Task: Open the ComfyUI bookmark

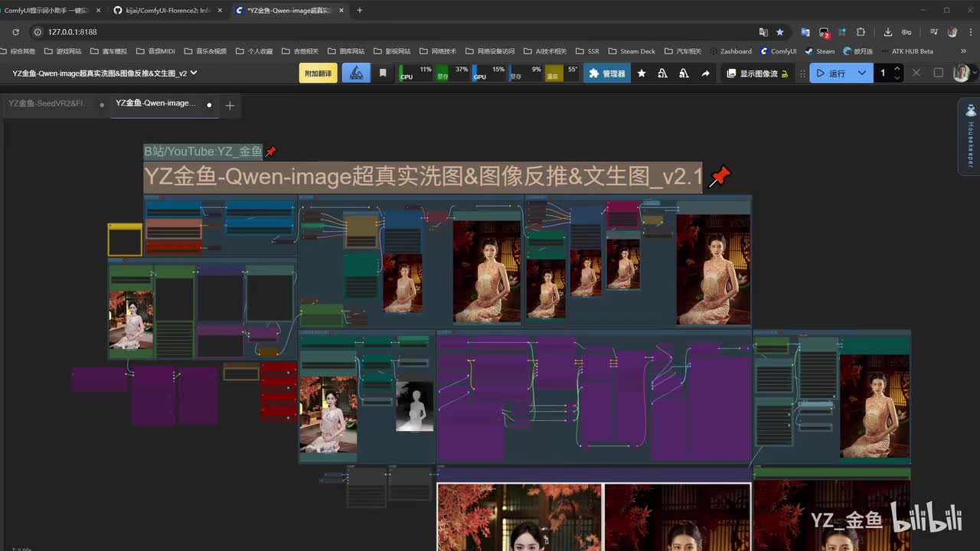Action: [x=779, y=51]
